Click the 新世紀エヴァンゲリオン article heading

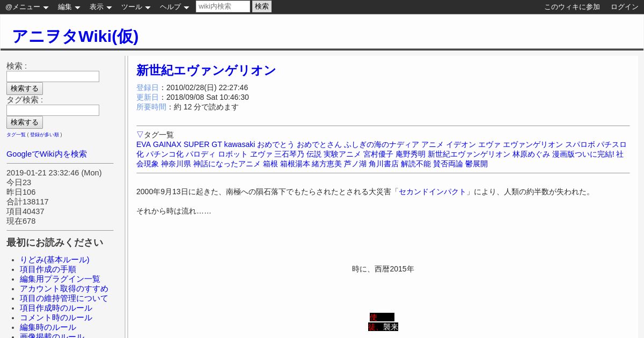click(206, 70)
